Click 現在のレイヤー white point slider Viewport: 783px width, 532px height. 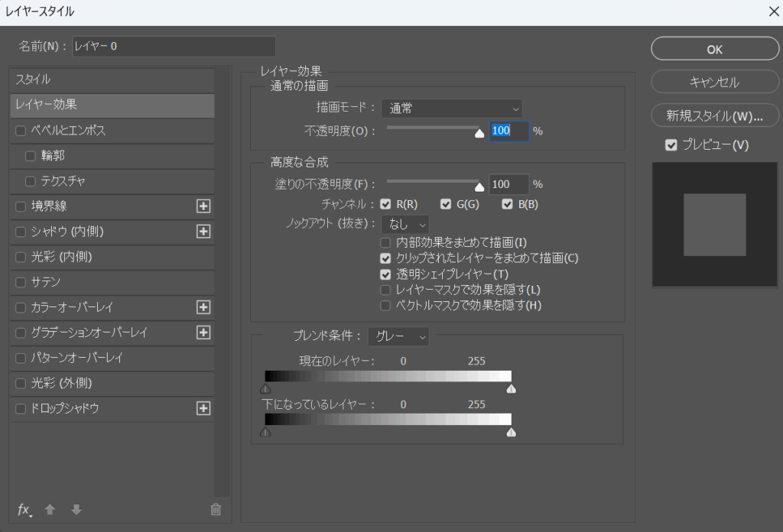(512, 389)
